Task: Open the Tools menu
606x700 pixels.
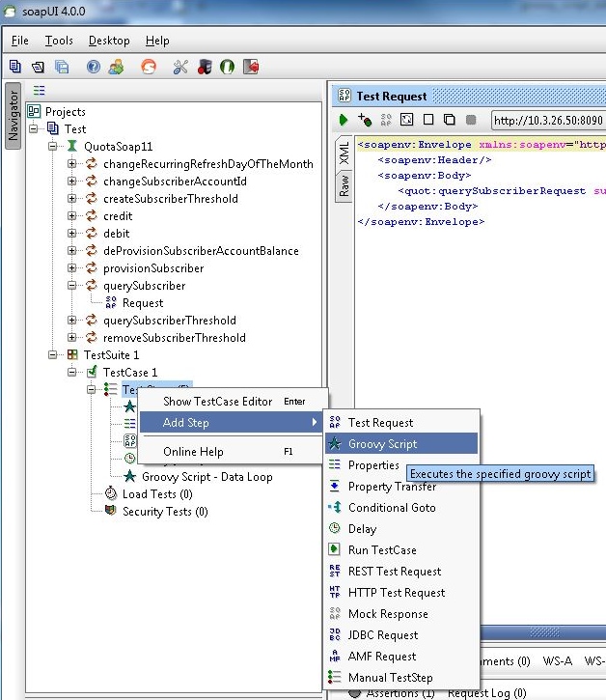Action: pyautogui.click(x=59, y=41)
